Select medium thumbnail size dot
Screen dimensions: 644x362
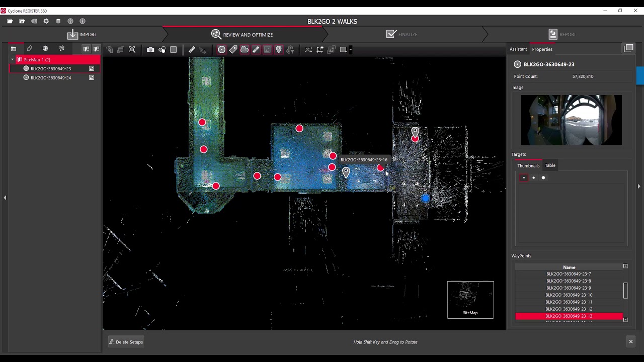point(533,177)
